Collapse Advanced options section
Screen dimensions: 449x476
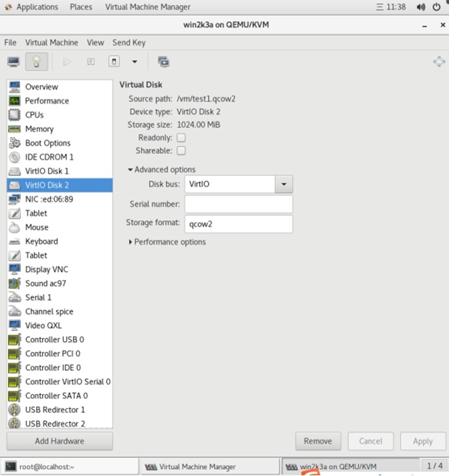(x=161, y=169)
